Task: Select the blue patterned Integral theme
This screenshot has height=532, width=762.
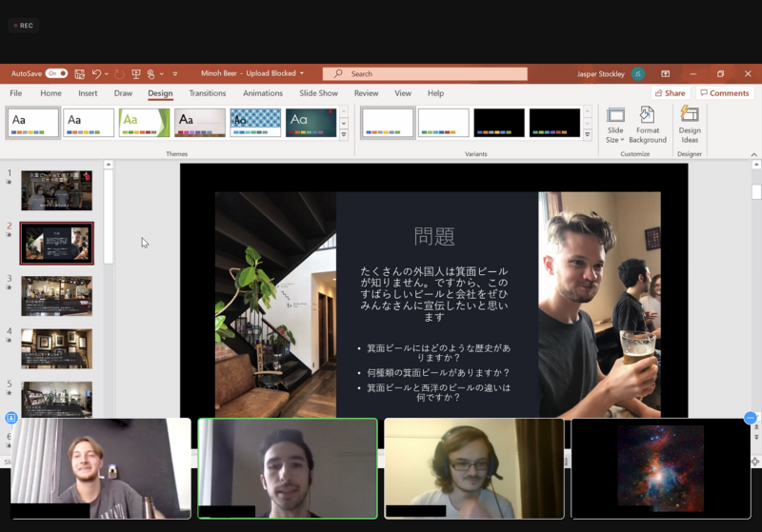Action: 255,123
